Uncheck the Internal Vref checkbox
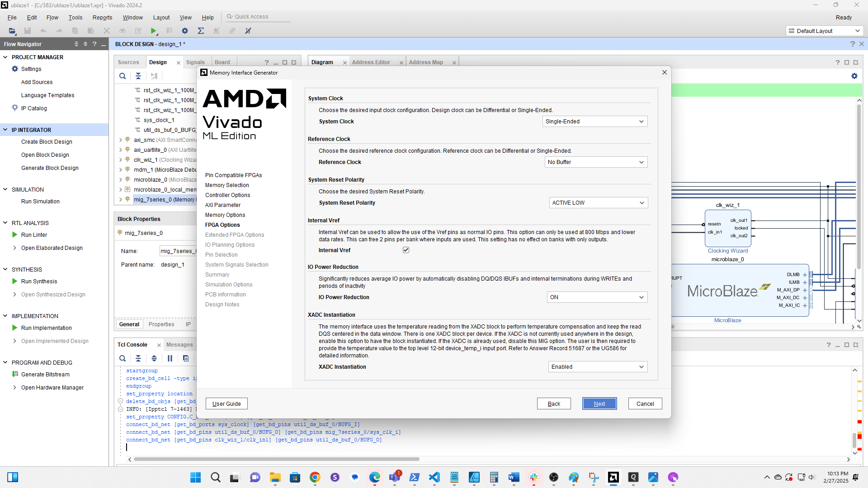The height and width of the screenshot is (488, 868). [406, 249]
